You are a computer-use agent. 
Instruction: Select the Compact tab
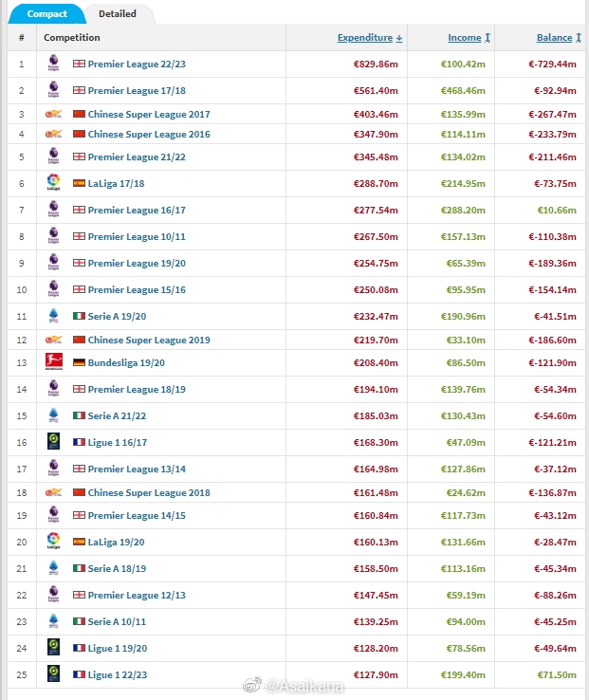tap(46, 14)
